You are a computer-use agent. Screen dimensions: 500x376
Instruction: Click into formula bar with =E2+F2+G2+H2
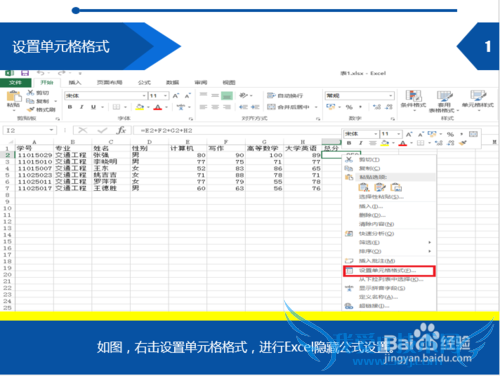coord(237,130)
